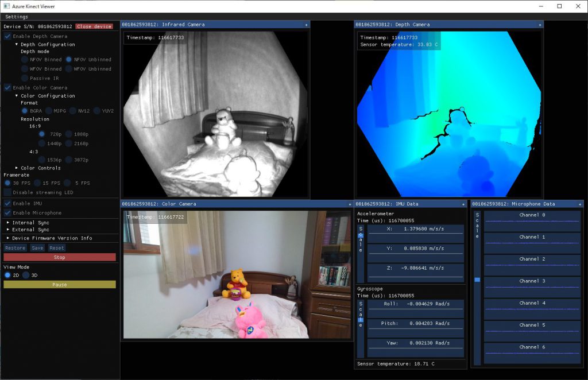Click the plus icon on IMU Data panel
The image size is (588, 380).
(x=463, y=204)
